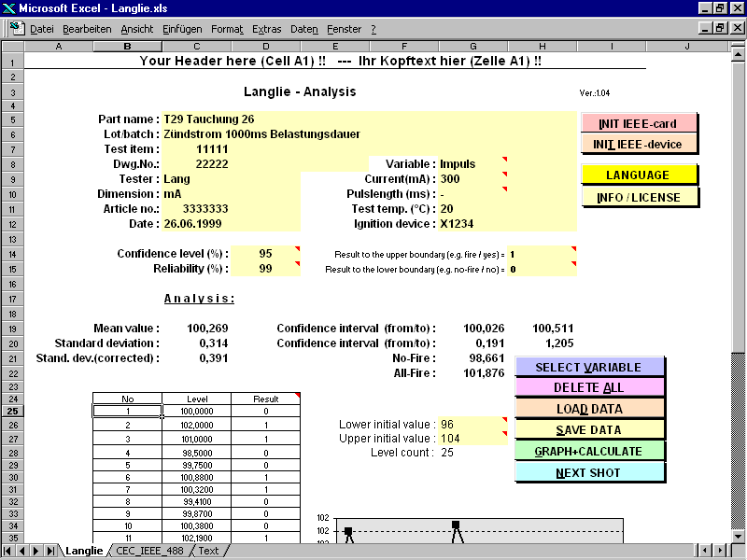Open the Datei menu
This screenshot has width=747, height=560.
pos(42,29)
